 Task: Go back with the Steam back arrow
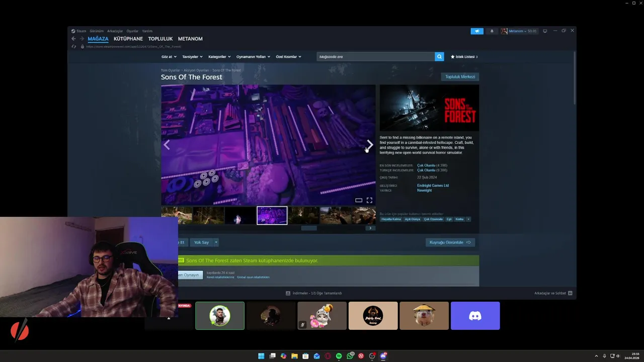[73, 39]
